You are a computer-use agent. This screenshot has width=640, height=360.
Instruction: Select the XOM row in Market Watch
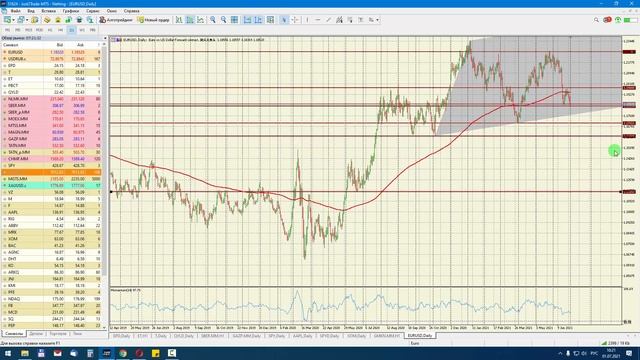52,239
